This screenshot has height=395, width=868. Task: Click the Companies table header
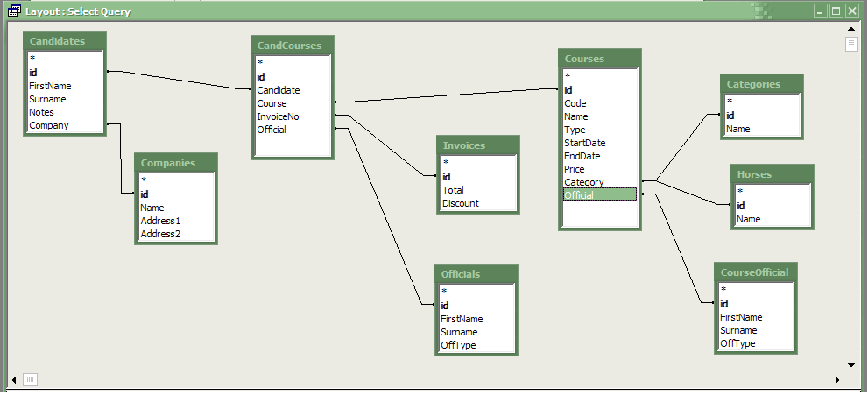[176, 163]
